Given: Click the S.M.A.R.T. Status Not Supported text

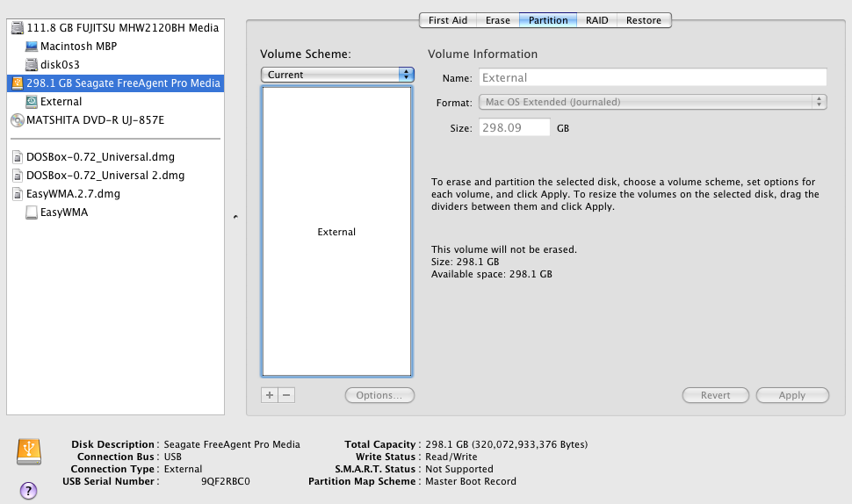Looking at the screenshot, I should tap(459, 469).
